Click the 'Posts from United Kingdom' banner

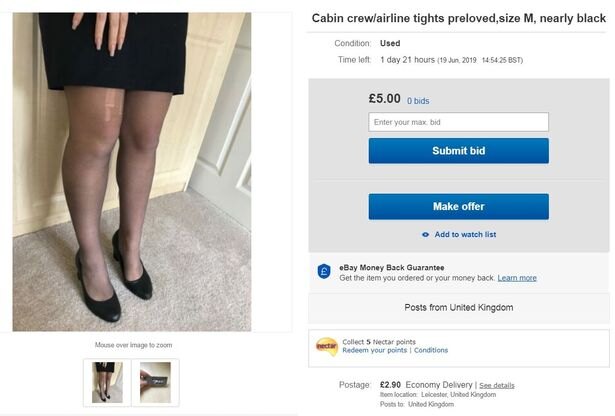click(x=458, y=307)
